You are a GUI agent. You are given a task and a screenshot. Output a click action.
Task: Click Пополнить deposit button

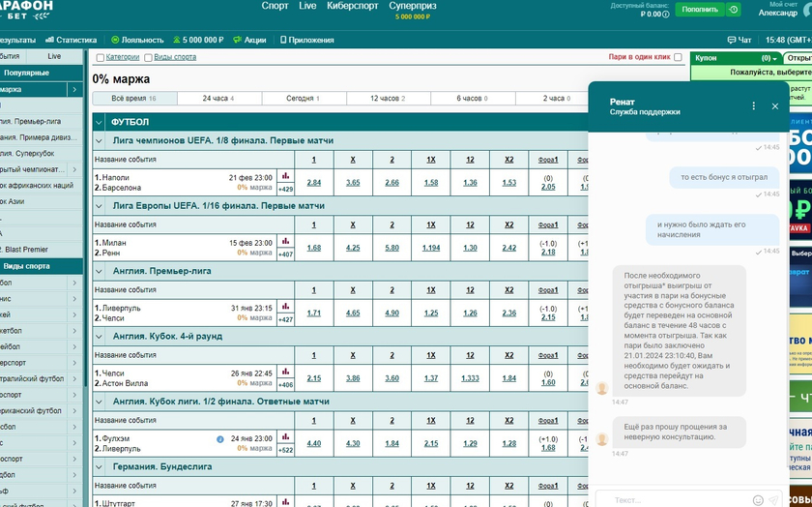tap(700, 10)
